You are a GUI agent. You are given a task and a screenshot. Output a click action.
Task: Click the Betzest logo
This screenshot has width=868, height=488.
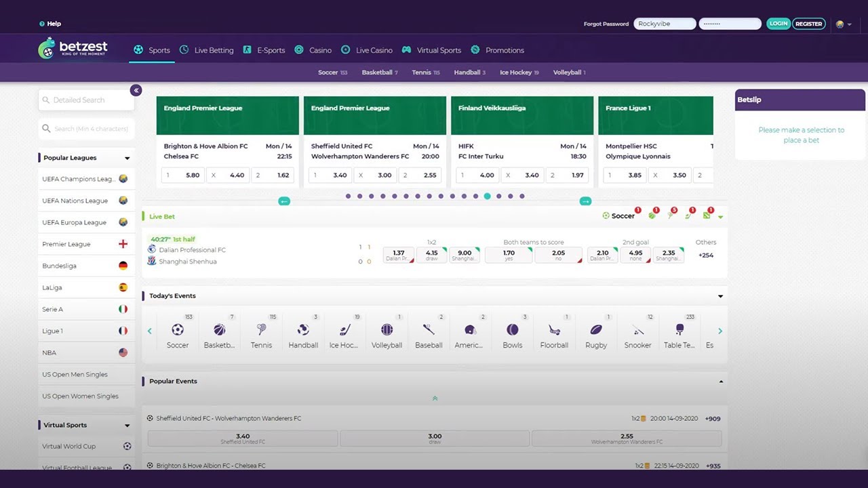(73, 48)
